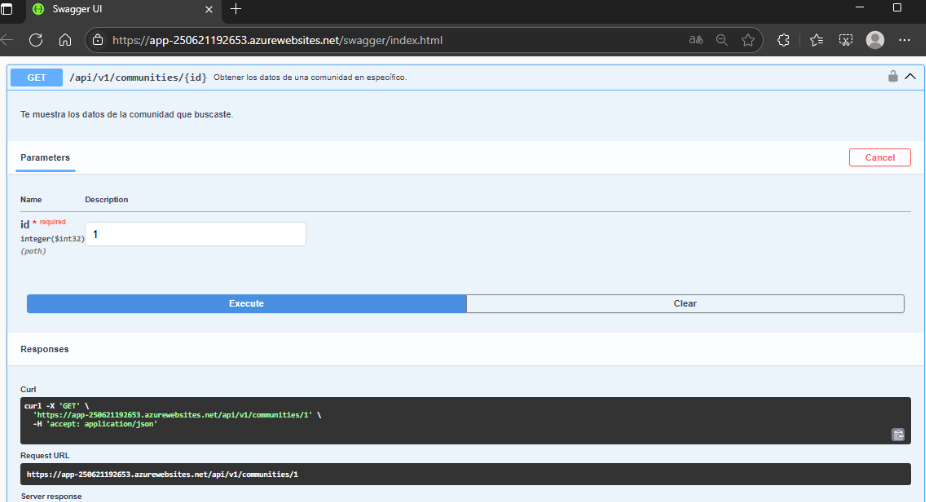The height and width of the screenshot is (502, 926).
Task: Go to the browser home page
Action: tap(65, 40)
